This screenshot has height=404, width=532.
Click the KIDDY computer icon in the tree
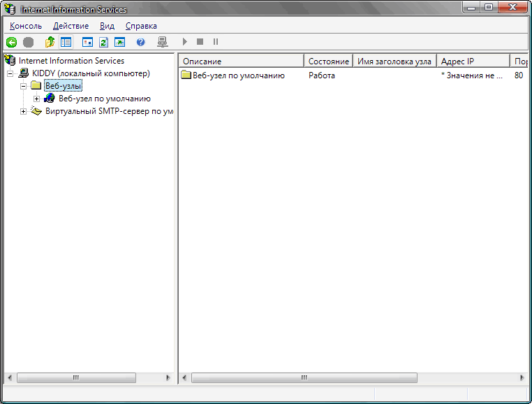[x=24, y=73]
